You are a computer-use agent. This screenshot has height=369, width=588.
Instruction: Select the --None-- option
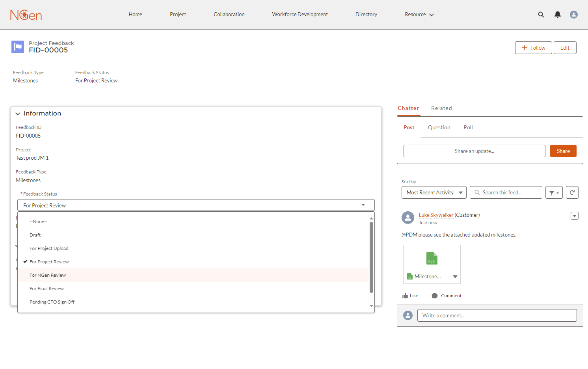point(193,222)
